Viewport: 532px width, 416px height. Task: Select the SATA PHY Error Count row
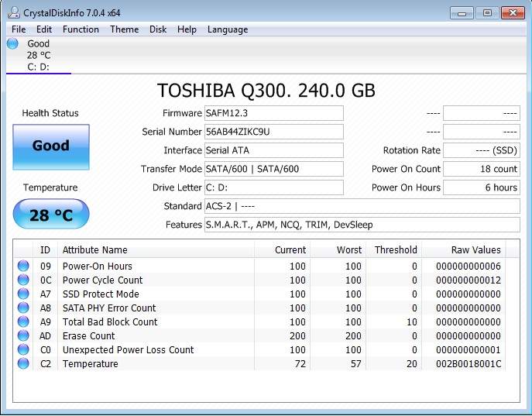(259, 308)
